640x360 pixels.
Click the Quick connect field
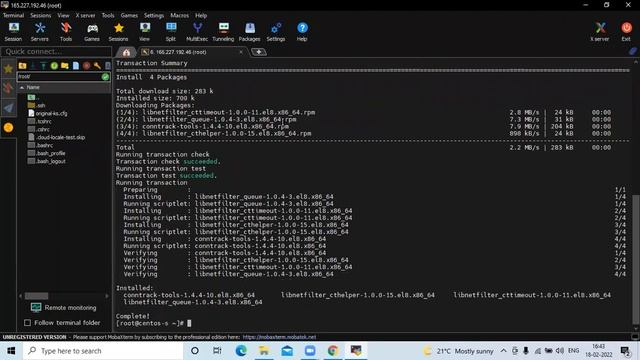click(x=56, y=51)
